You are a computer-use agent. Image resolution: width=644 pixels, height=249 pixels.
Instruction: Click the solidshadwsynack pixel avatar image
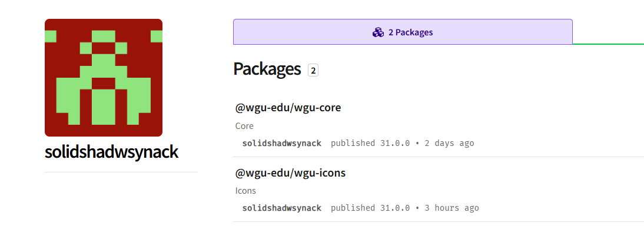click(104, 78)
